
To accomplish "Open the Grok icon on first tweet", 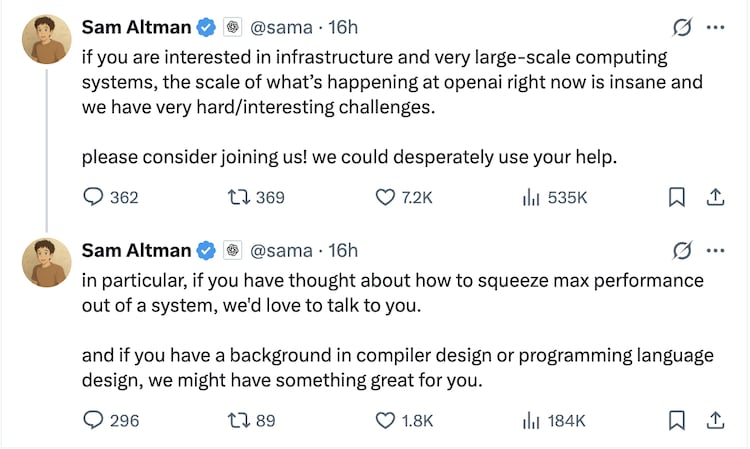I will coord(683,26).
